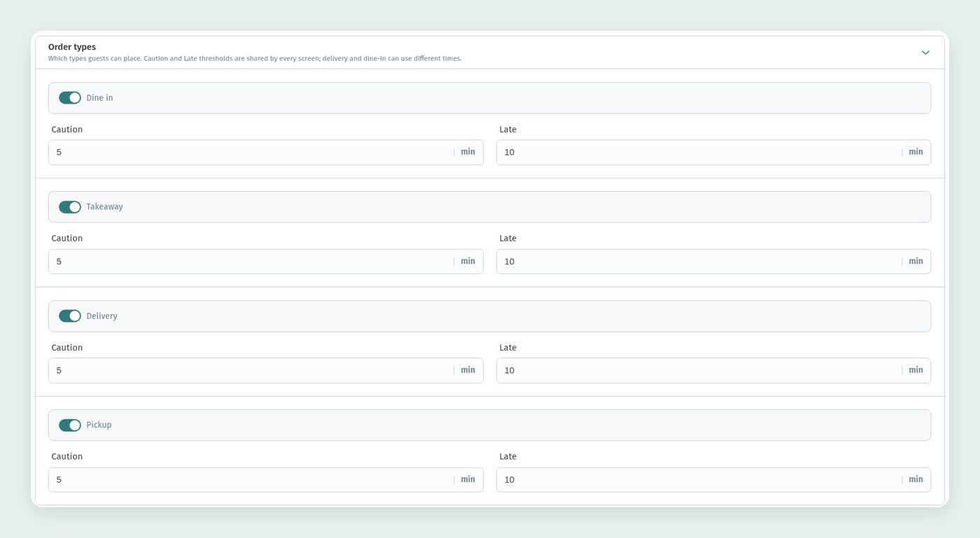Viewport: 980px width, 538px height.
Task: Click the "Dine in" label text
Action: pyautogui.click(x=99, y=98)
